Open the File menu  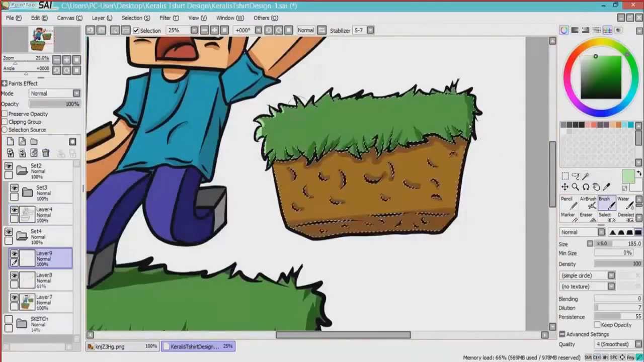click(14, 18)
